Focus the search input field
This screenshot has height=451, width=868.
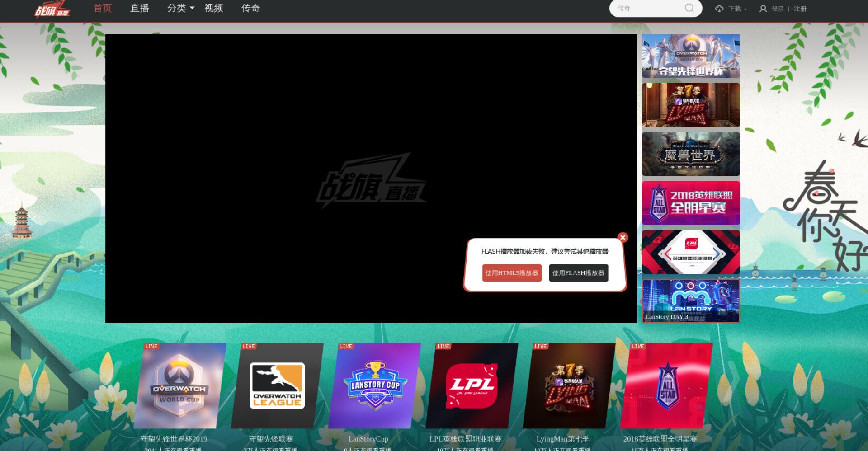pyautogui.click(x=649, y=8)
